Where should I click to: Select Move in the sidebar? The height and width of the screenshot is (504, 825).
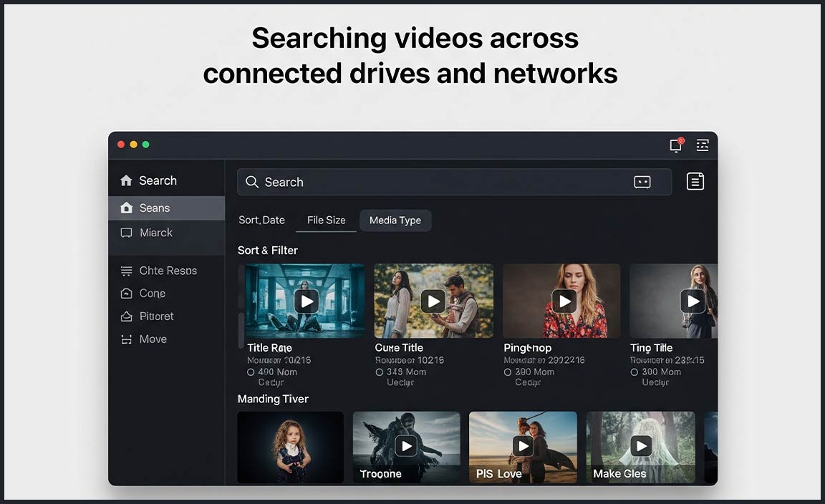(x=153, y=339)
